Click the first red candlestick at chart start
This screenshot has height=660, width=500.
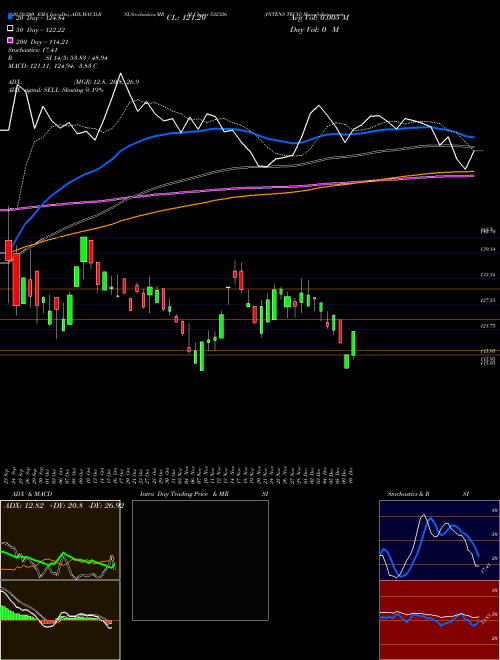[x=8, y=250]
